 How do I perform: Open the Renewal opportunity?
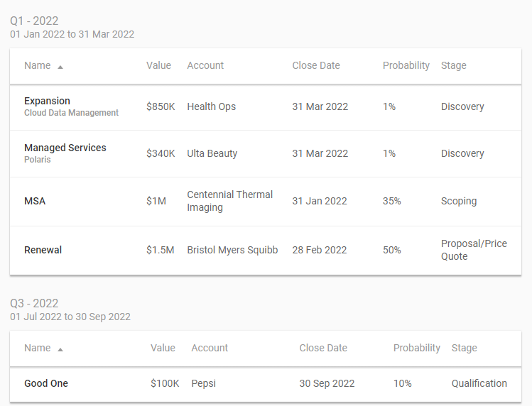click(x=43, y=250)
